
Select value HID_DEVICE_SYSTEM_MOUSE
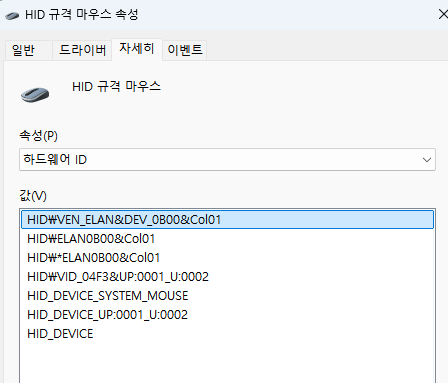227,296
